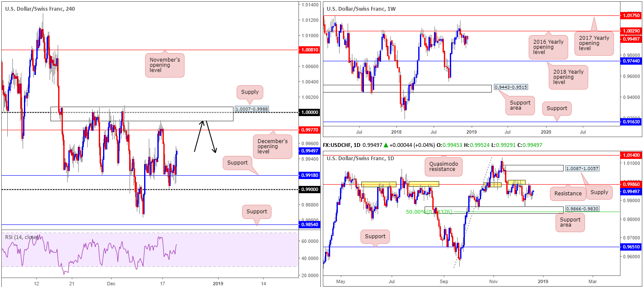Viewport: 644px width, 287px height.
Task: Click the 0.99497 blue price tag on daily chart
Action: pyautogui.click(x=631, y=191)
